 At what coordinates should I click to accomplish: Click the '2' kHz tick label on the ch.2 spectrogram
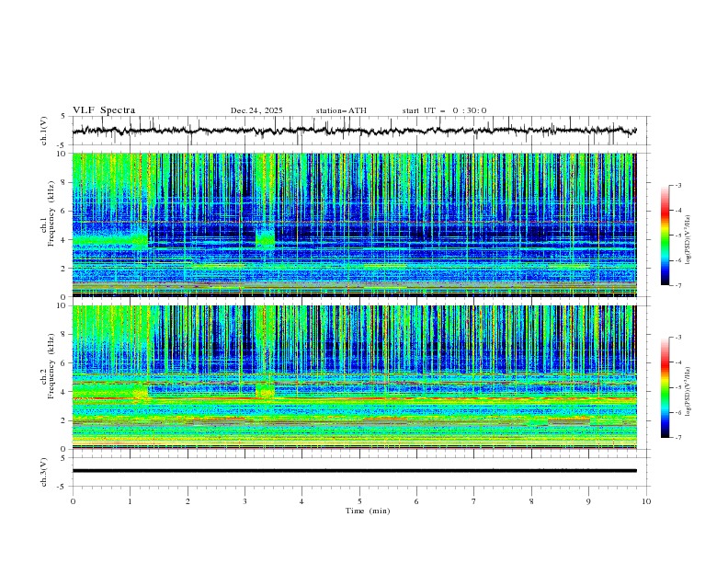tap(64, 420)
